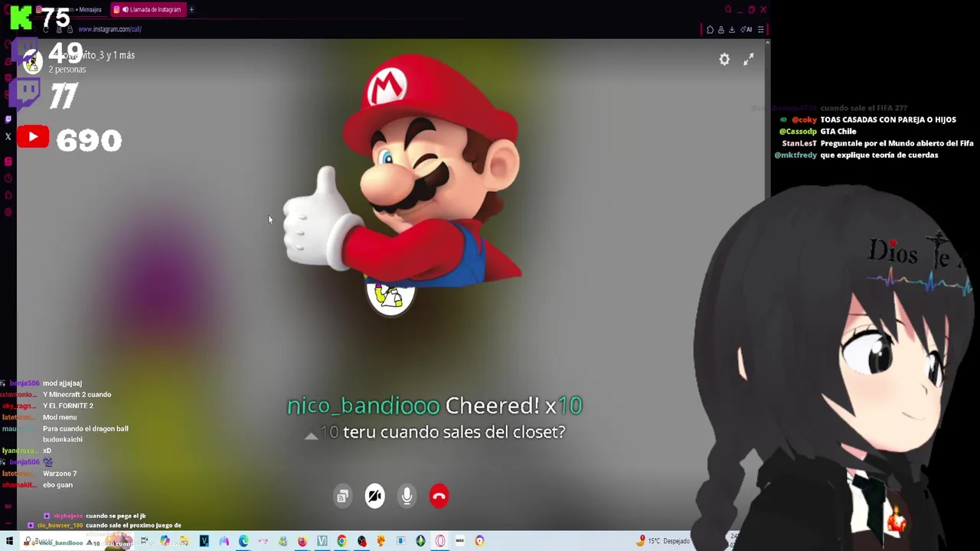
Task: Click chat message 'Warzone 7'
Action: pyautogui.click(x=60, y=474)
